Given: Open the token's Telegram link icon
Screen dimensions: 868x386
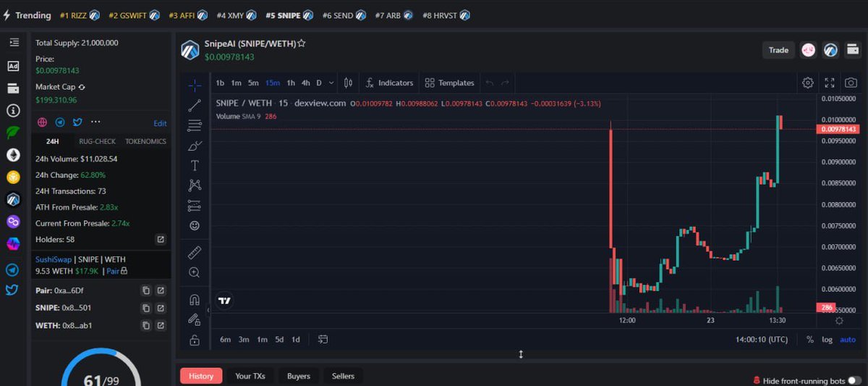Looking at the screenshot, I should 60,122.
